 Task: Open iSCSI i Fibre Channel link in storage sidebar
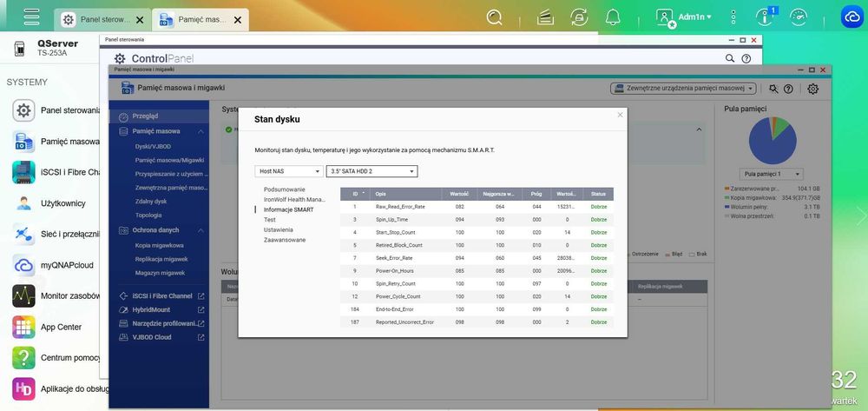click(161, 296)
